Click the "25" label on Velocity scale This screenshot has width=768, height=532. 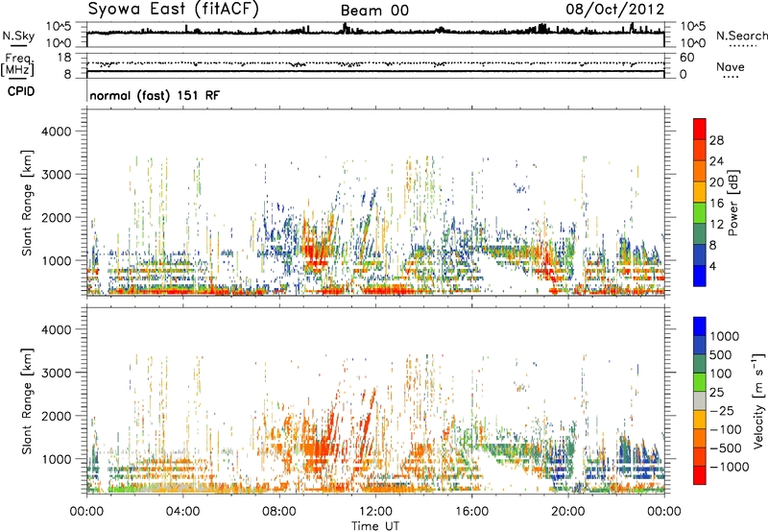pyautogui.click(x=716, y=392)
